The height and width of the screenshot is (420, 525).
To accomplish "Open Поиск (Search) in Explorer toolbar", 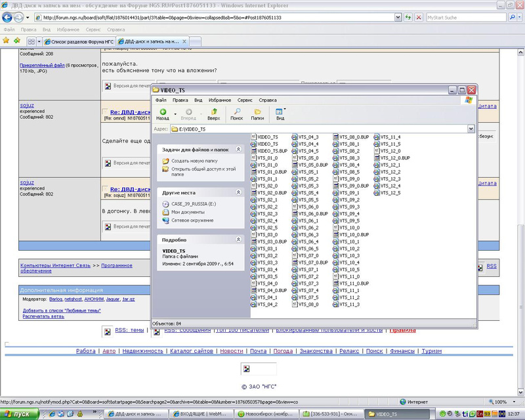I will coord(236,114).
